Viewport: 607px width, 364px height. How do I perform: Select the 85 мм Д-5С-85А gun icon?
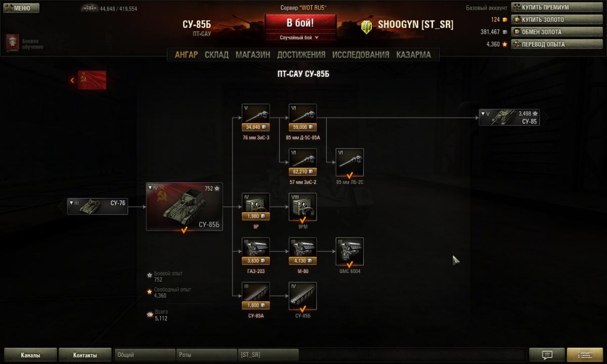click(x=302, y=118)
